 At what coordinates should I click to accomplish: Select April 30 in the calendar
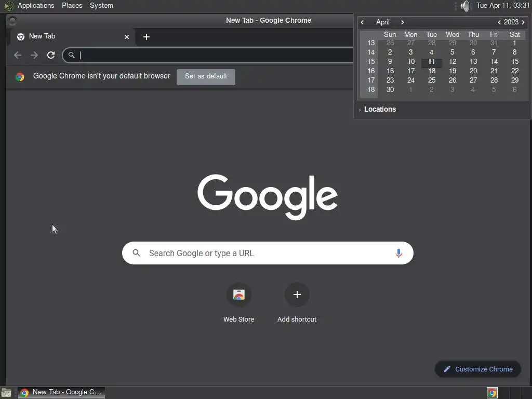pyautogui.click(x=390, y=89)
